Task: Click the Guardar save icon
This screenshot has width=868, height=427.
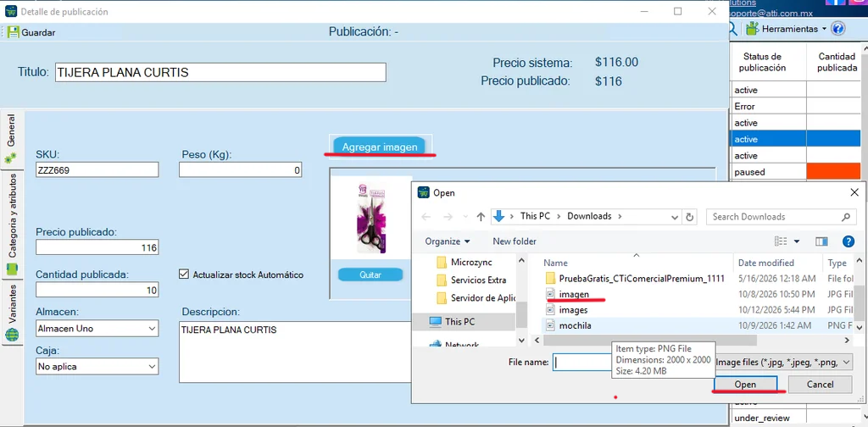Action: 13,32
